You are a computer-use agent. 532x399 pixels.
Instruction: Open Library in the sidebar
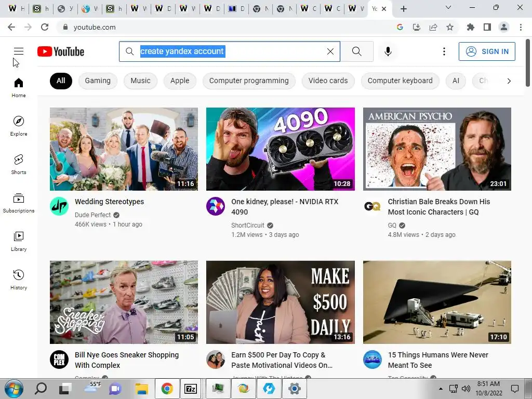pyautogui.click(x=19, y=241)
